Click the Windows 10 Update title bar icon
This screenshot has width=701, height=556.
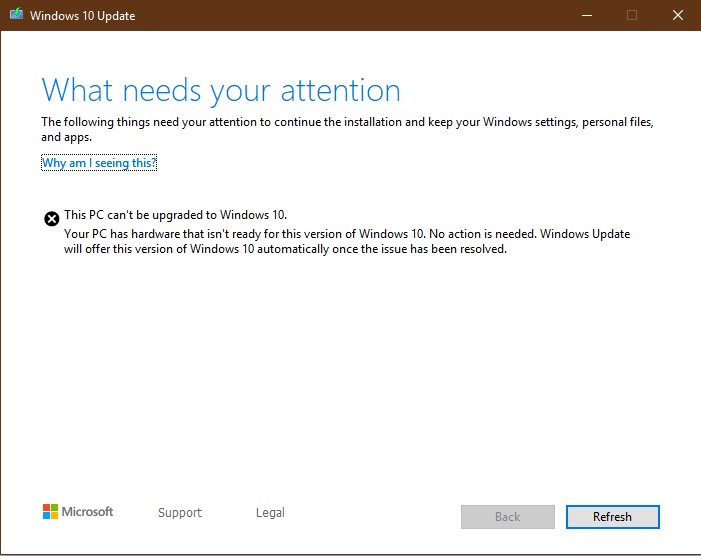coord(16,14)
